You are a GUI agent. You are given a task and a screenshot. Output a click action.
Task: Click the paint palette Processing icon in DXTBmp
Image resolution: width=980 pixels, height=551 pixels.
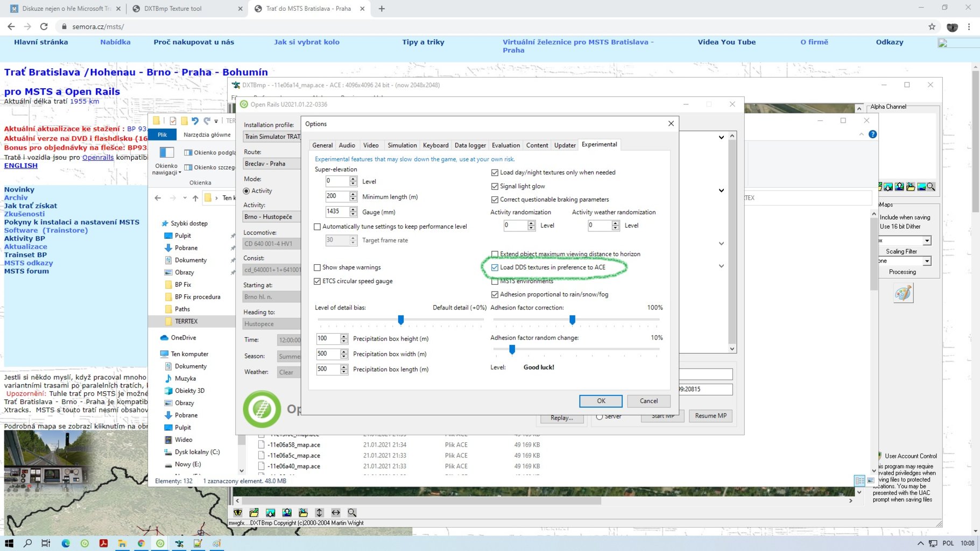tap(904, 293)
